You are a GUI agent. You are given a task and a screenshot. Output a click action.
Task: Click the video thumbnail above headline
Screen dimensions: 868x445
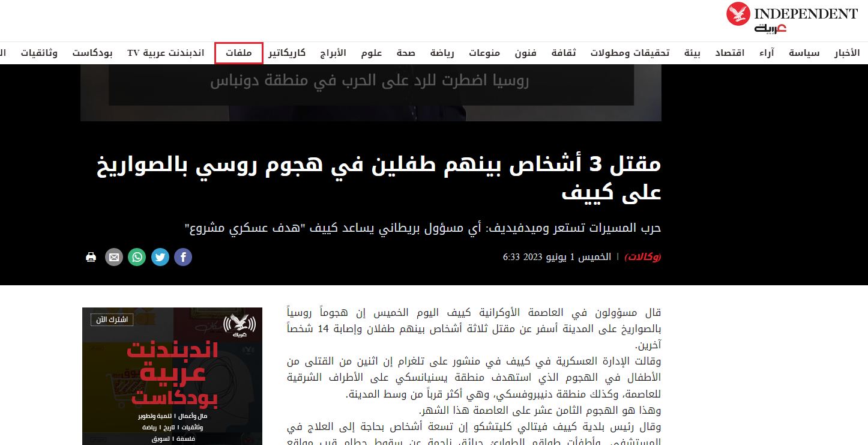click(370, 92)
